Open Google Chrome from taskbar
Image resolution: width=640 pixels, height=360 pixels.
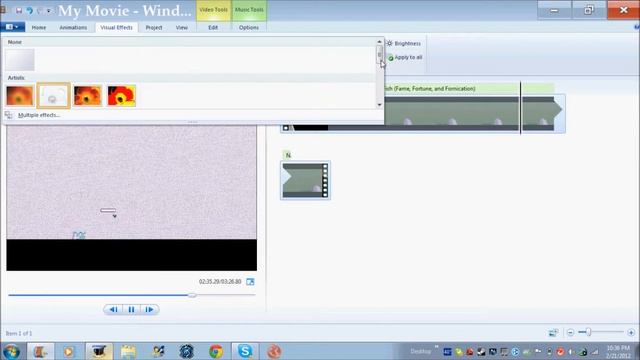tap(216, 351)
